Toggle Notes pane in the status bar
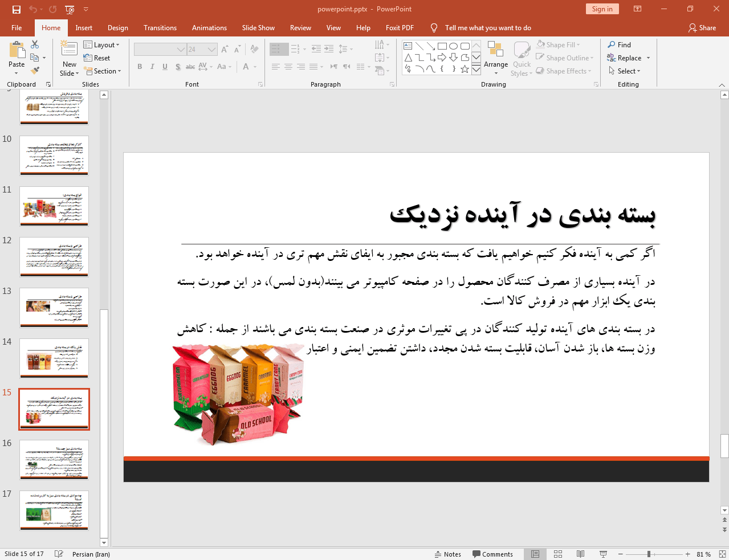The width and height of the screenshot is (729, 560). tap(448, 554)
